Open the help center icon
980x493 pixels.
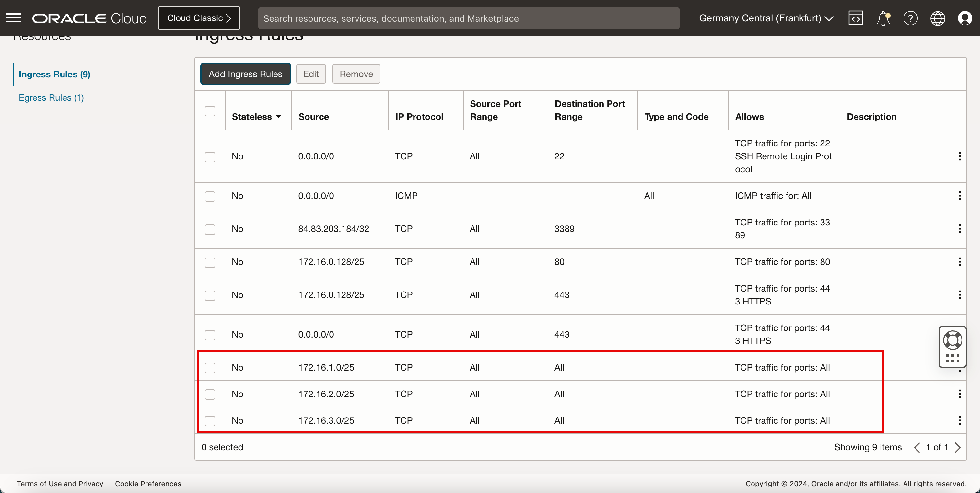pyautogui.click(x=910, y=18)
